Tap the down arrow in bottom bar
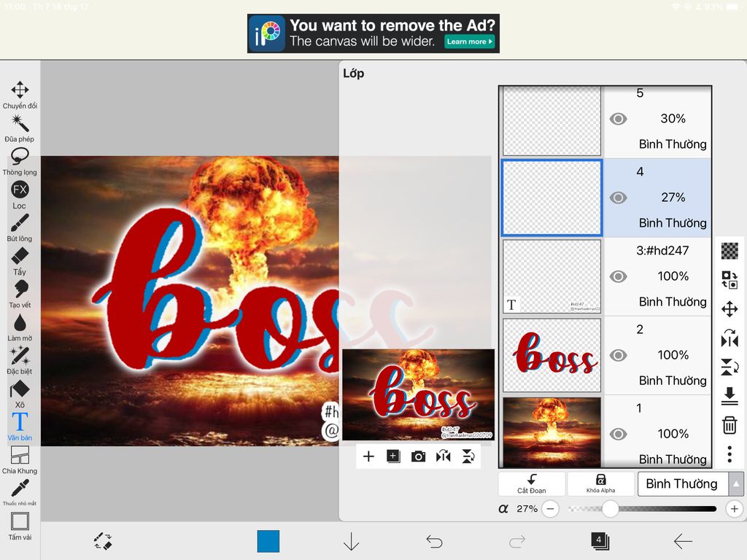Screen dimensions: 747x560 351,542
